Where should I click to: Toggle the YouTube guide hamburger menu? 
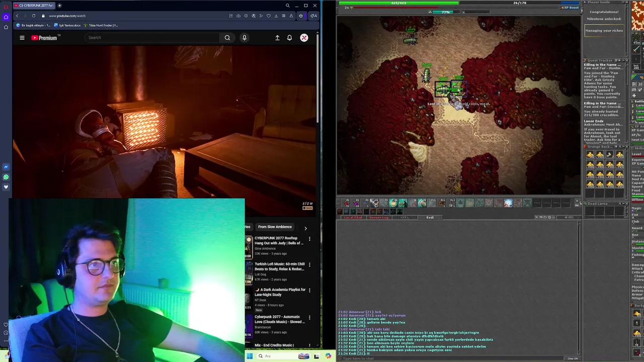[22, 38]
